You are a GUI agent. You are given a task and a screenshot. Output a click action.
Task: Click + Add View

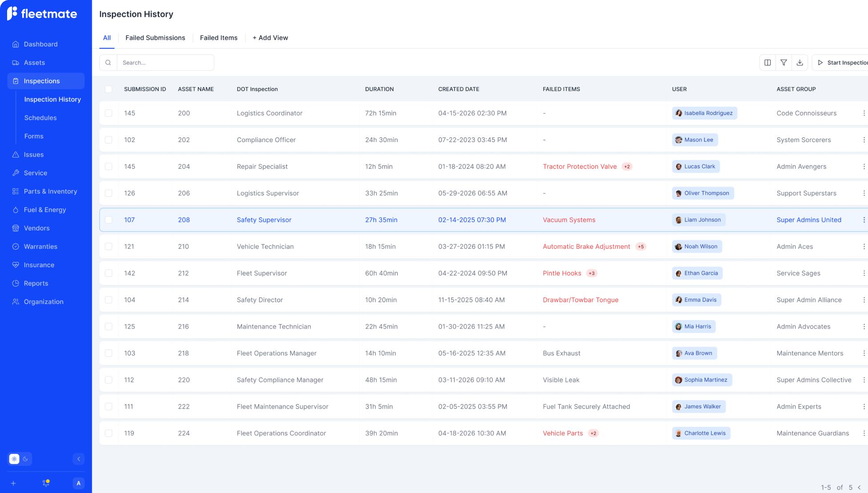270,38
